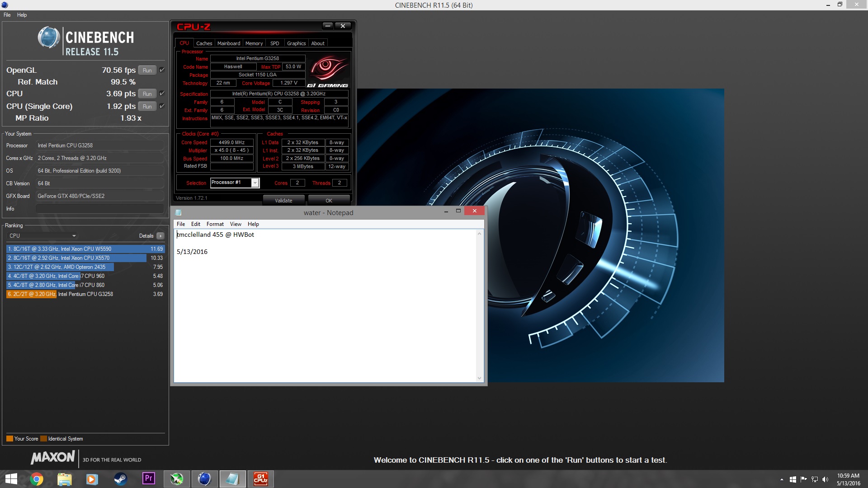Open Cinebench Help menu

[x=22, y=15]
